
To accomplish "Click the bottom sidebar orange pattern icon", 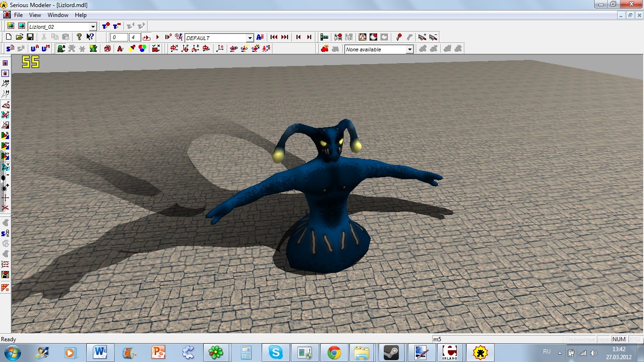I will (5, 287).
